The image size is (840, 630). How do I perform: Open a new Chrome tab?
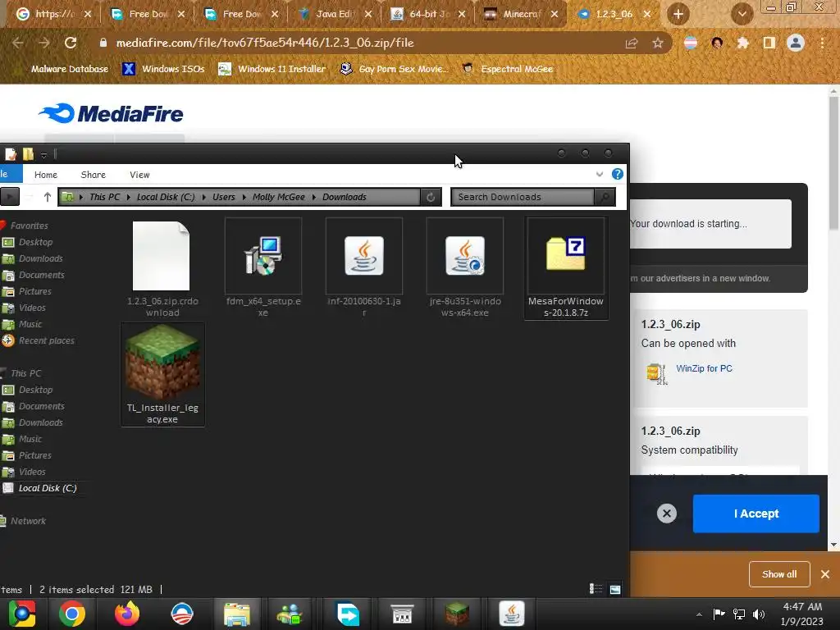678,14
